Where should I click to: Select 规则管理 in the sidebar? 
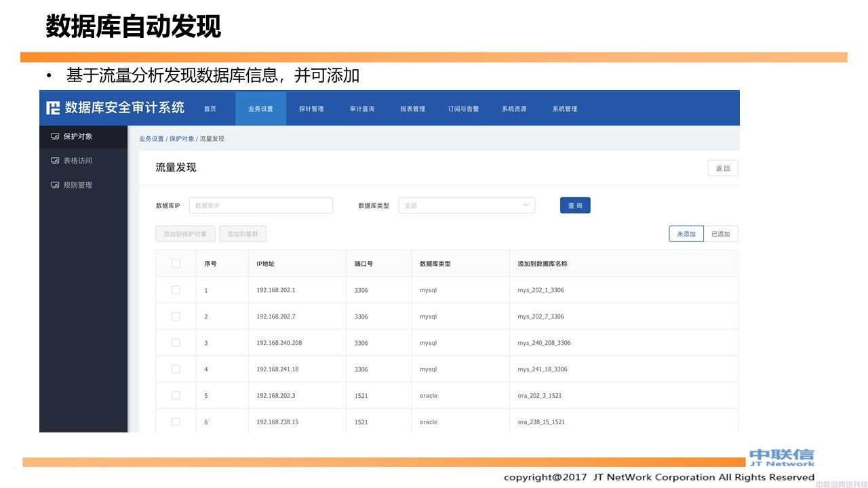83,185
